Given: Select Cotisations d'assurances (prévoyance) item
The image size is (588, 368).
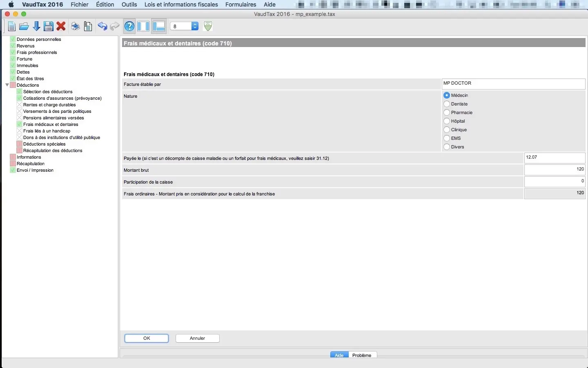Looking at the screenshot, I should [62, 98].
